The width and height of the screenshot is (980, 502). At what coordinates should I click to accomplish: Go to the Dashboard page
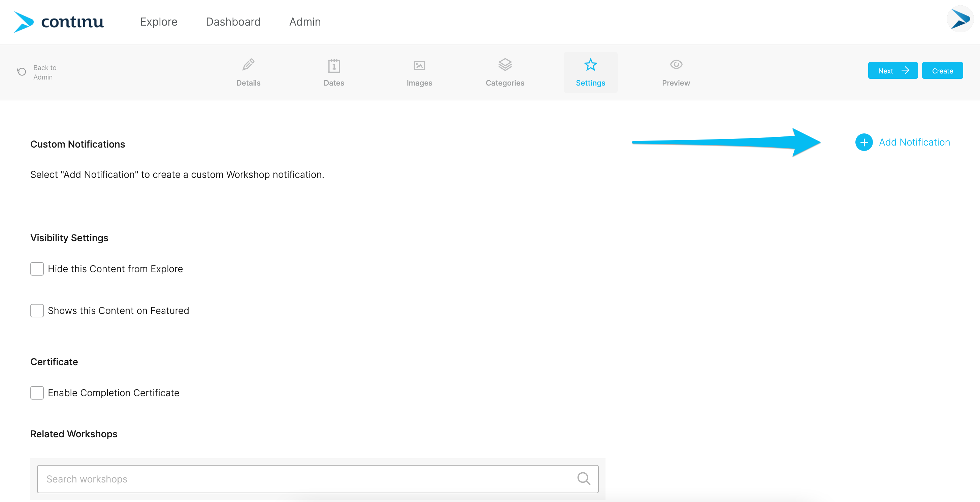click(x=233, y=22)
